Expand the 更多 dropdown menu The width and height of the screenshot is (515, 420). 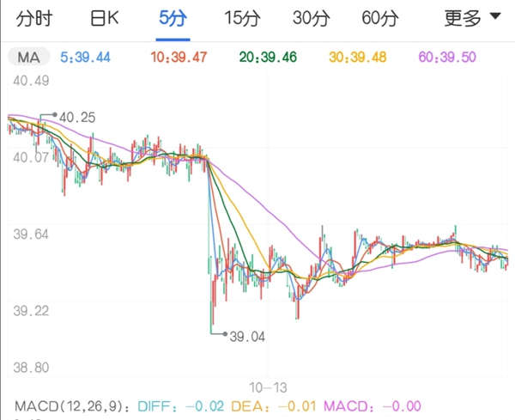(x=472, y=18)
